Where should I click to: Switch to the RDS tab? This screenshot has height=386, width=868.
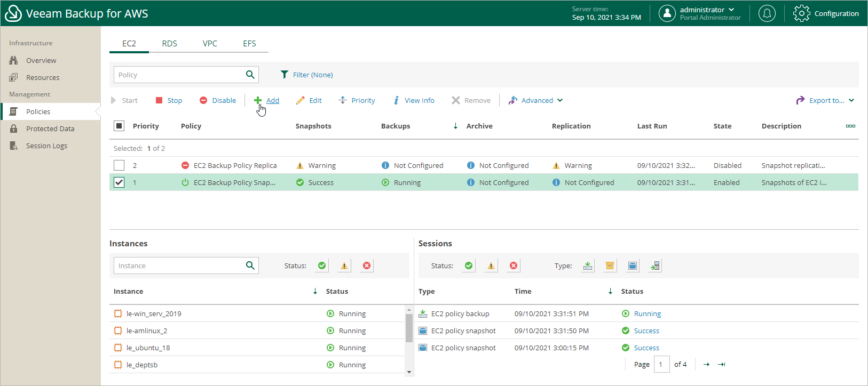(x=169, y=44)
